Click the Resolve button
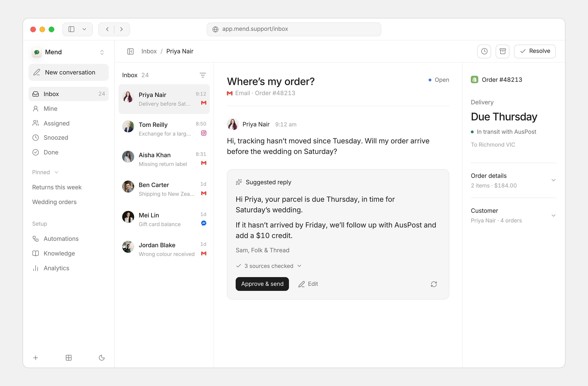Viewport: 588px width, 386px height. coord(535,51)
